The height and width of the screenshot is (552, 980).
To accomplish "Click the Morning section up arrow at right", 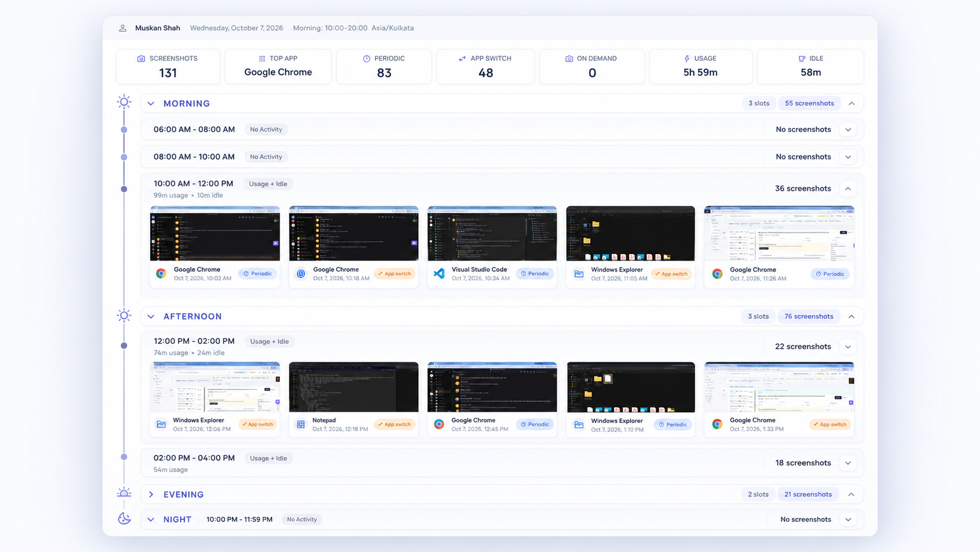I will click(852, 103).
